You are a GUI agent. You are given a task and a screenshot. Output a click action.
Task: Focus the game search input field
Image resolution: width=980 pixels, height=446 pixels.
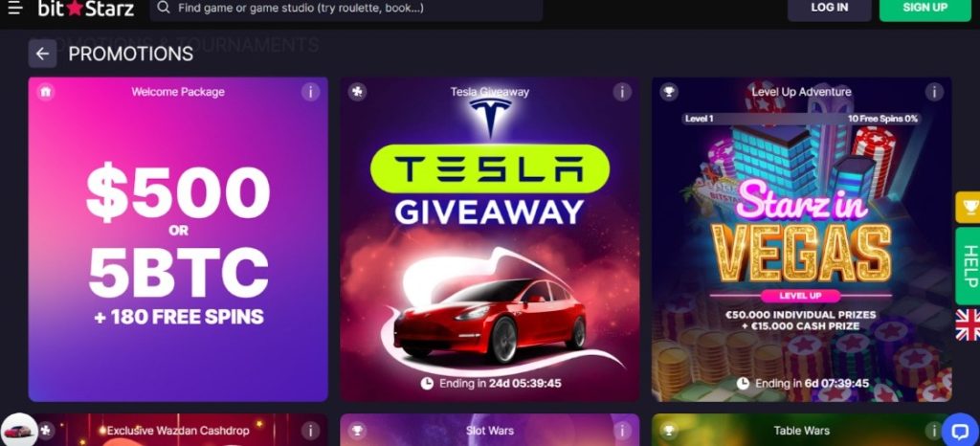coord(346,8)
